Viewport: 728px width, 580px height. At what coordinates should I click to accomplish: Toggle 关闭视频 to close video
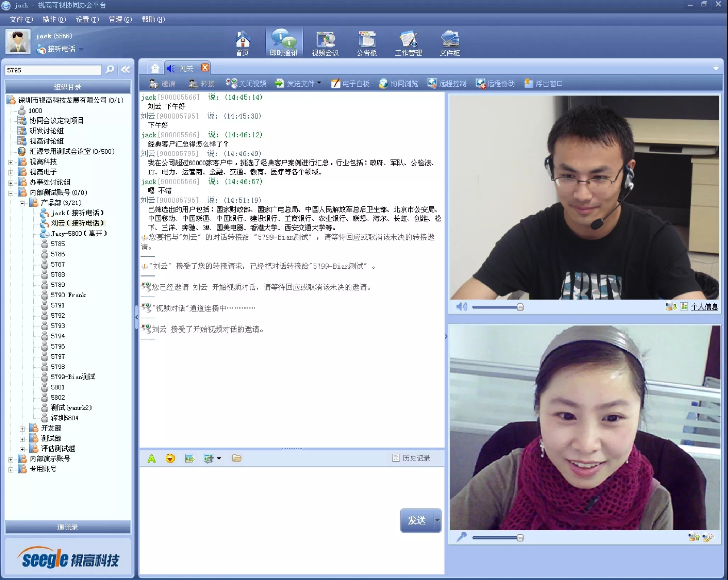[247, 83]
